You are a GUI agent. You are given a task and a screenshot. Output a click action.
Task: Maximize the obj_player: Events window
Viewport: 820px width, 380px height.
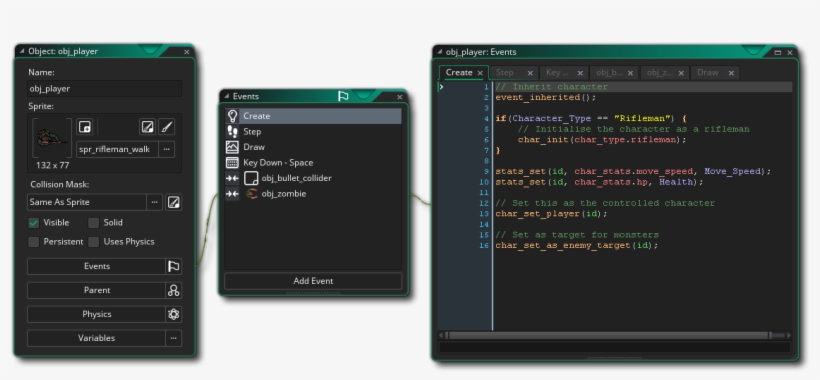pos(777,52)
